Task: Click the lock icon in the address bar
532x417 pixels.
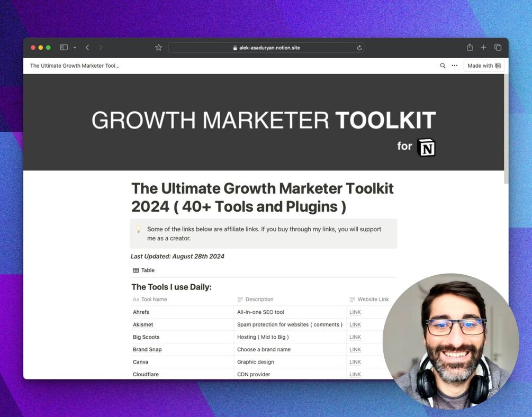Action: [235, 48]
